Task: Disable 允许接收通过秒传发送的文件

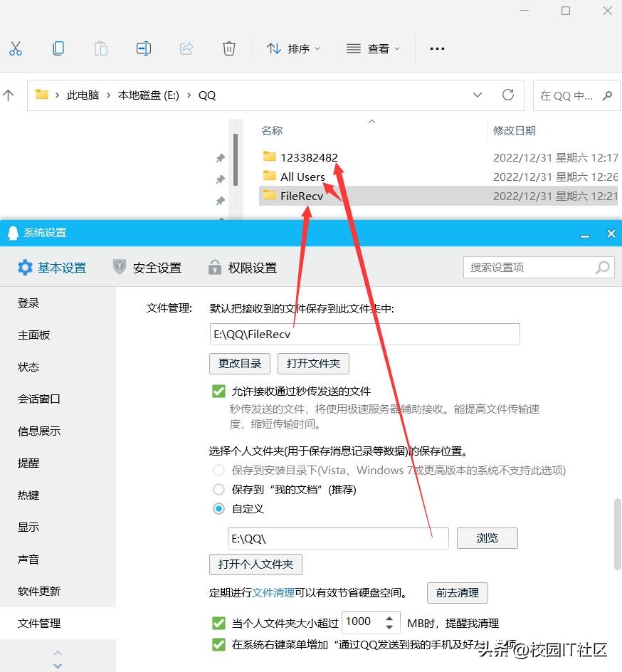Action: pyautogui.click(x=218, y=391)
